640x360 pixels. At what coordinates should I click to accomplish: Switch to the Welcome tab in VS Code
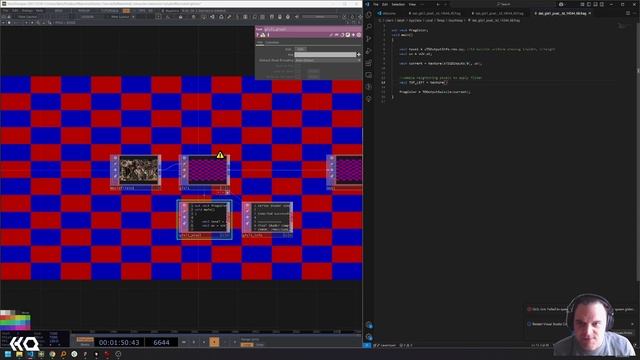click(388, 13)
